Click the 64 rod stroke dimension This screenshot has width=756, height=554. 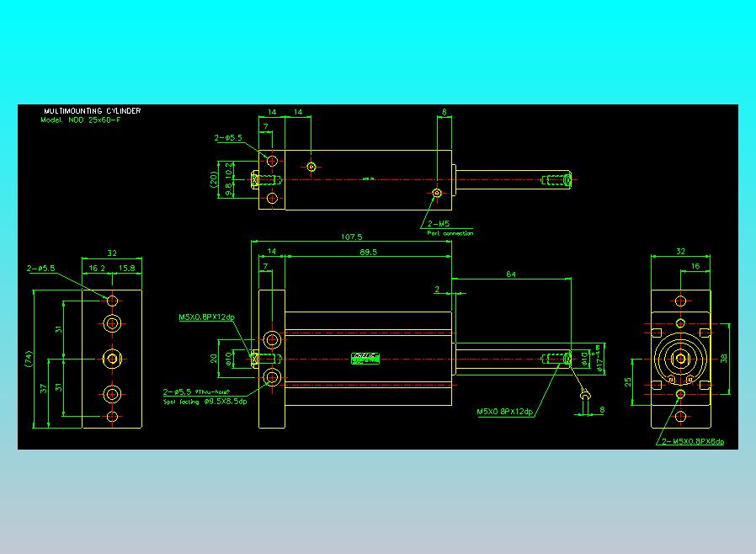tap(511, 274)
